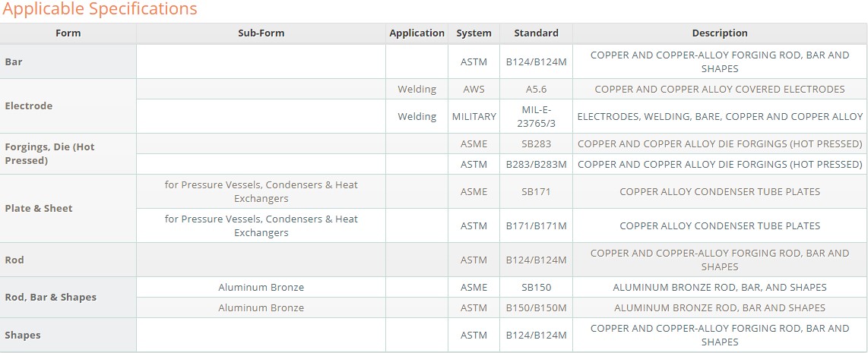Click the Sub-Form column header
868x353 pixels.
pyautogui.click(x=261, y=33)
